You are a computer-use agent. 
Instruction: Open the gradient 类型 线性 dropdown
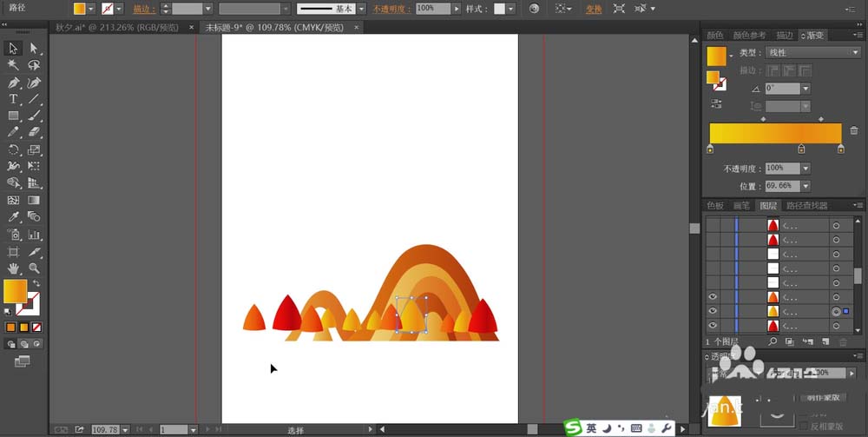(x=812, y=53)
